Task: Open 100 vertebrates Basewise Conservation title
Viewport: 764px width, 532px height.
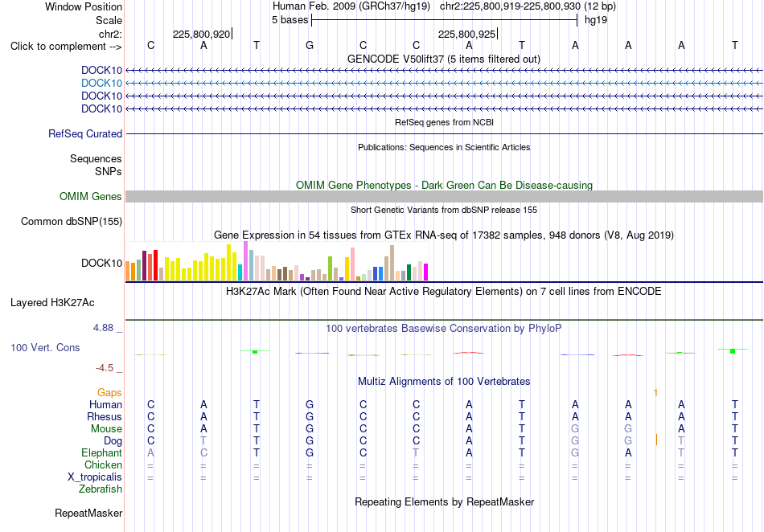Action: pyautogui.click(x=444, y=329)
